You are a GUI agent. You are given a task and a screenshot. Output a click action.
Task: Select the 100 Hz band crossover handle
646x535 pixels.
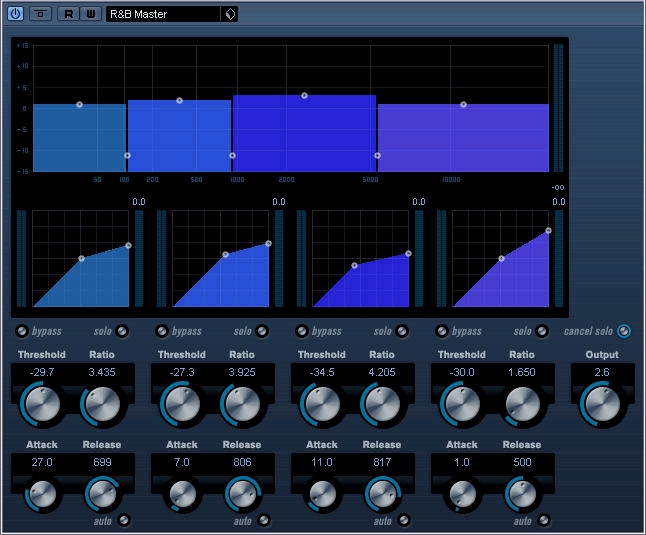click(x=127, y=155)
